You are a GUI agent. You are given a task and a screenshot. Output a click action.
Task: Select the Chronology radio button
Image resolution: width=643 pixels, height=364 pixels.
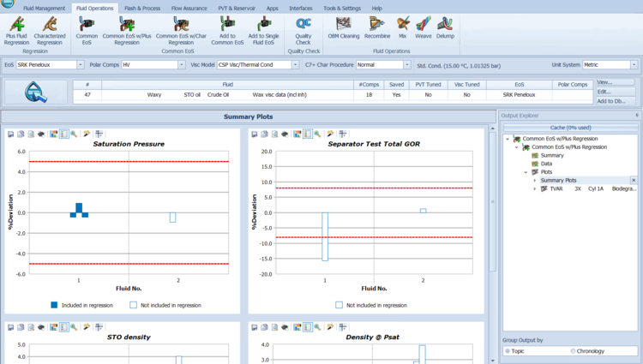[x=574, y=351]
